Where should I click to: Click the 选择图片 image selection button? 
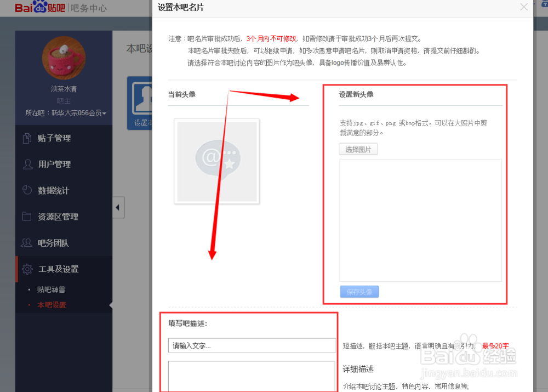coord(358,149)
